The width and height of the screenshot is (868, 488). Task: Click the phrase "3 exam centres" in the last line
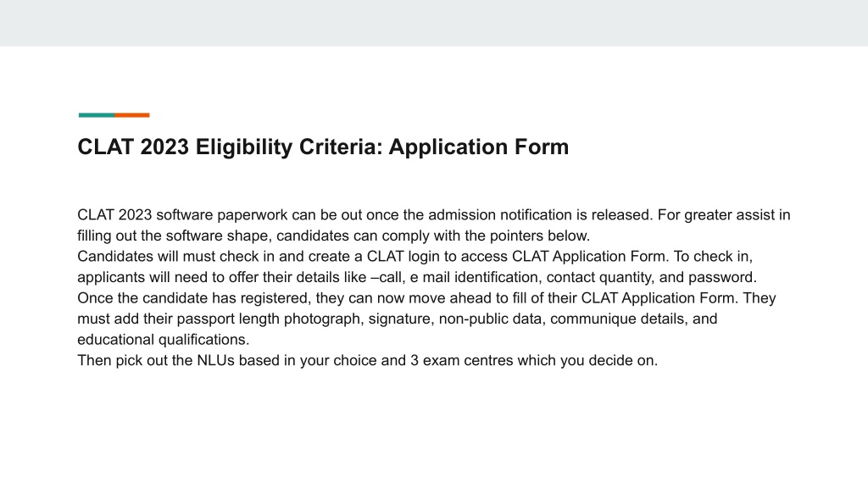pyautogui.click(x=462, y=360)
